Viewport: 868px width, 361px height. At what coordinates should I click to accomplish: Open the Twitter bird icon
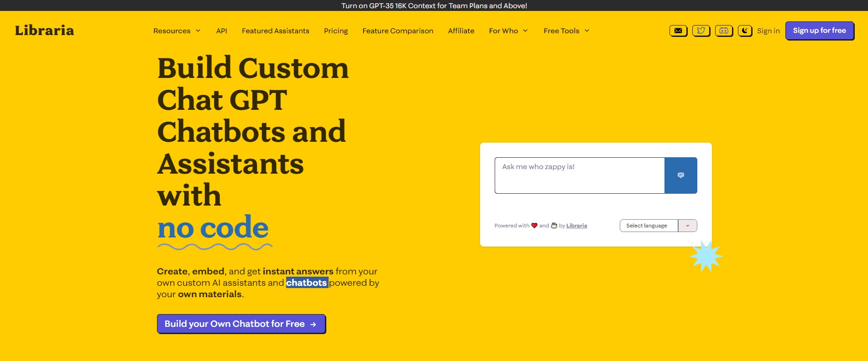701,31
